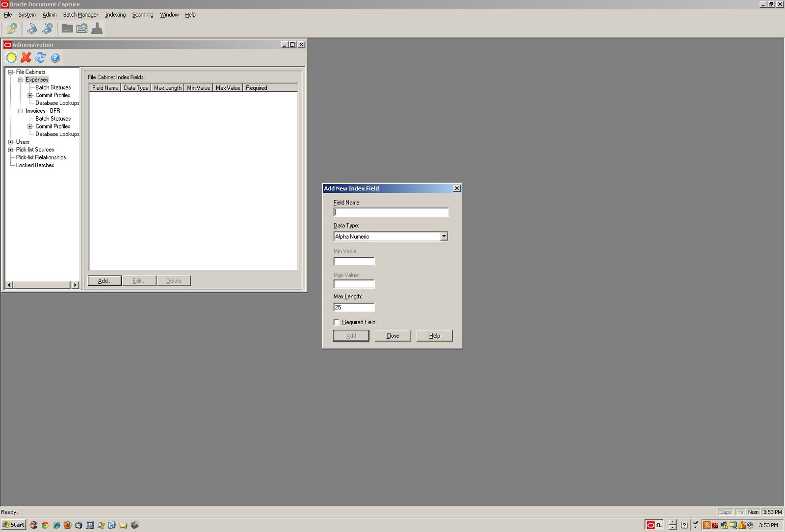This screenshot has height=532, width=785.
Task: Select the Scan Batches scanner icon
Action: point(32,28)
